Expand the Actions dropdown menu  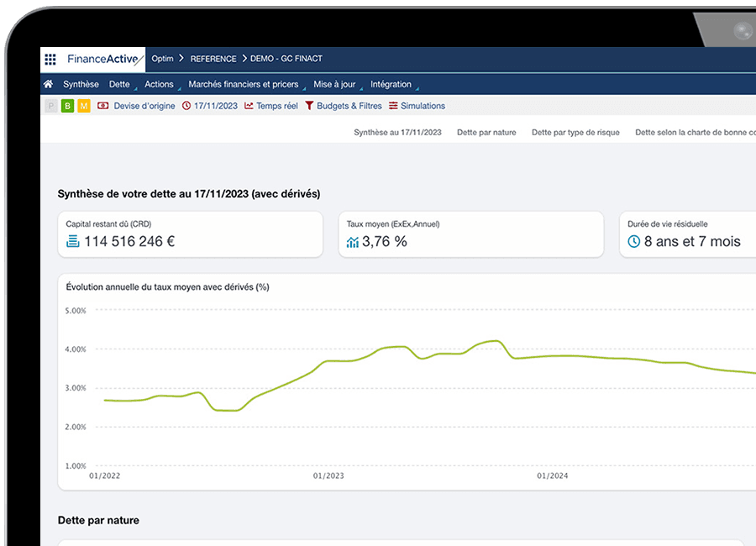point(159,85)
